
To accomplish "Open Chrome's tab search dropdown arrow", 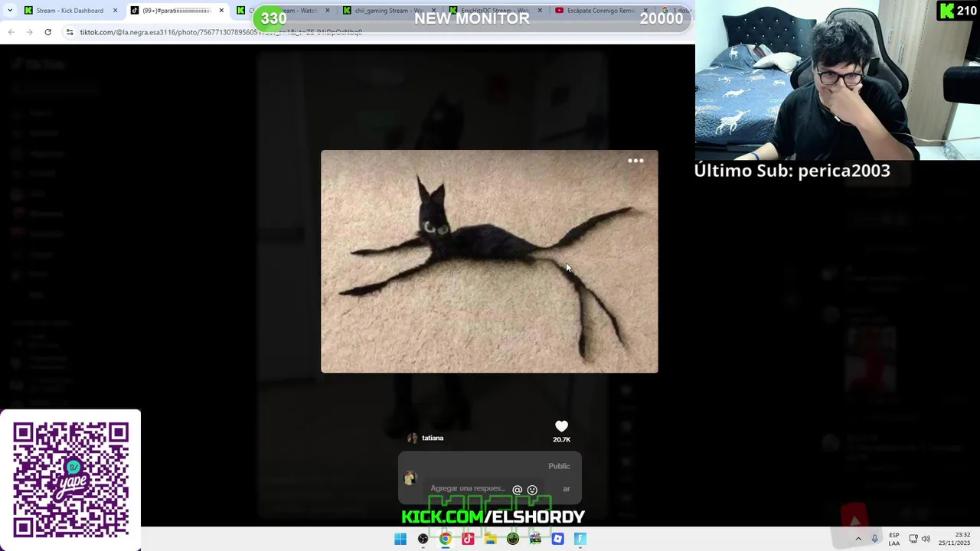I will (10, 11).
